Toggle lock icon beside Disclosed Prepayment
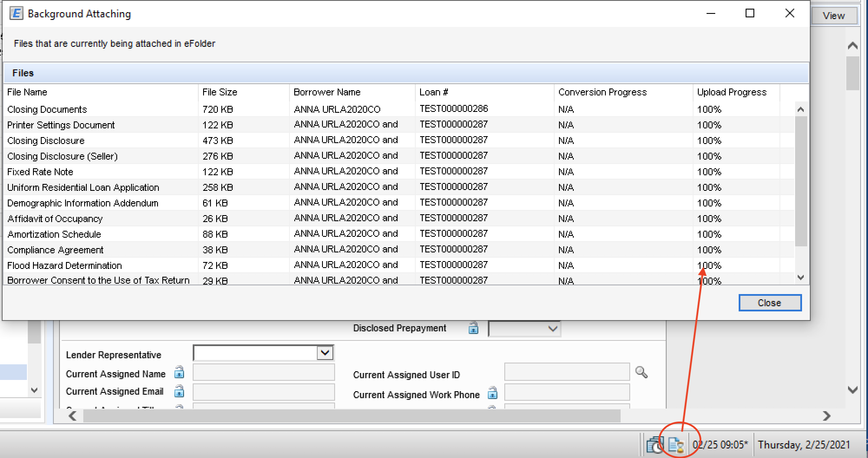Screen dimensions: 868x458 pos(473,328)
